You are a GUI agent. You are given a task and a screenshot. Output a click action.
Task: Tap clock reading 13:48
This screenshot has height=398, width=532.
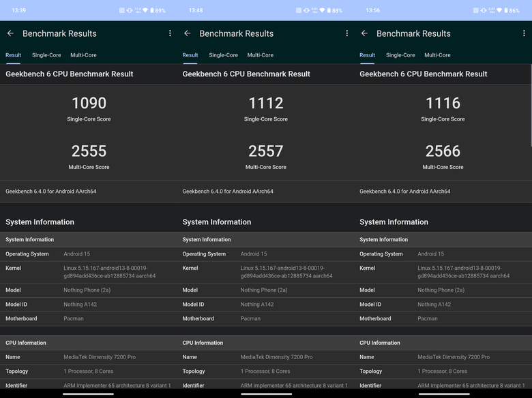tap(196, 10)
